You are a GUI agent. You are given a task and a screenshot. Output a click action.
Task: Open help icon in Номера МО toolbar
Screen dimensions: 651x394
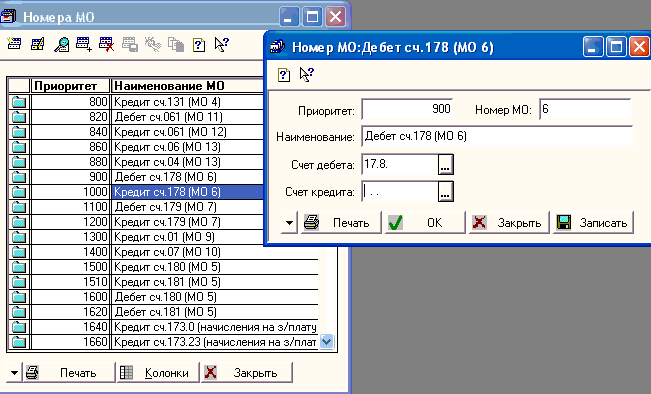(199, 44)
